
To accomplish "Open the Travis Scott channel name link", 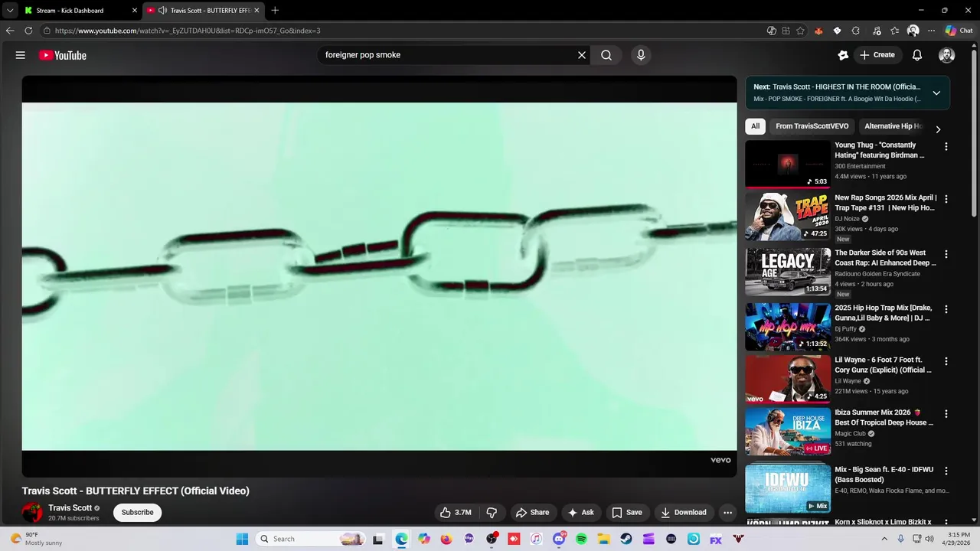I will 70,508.
